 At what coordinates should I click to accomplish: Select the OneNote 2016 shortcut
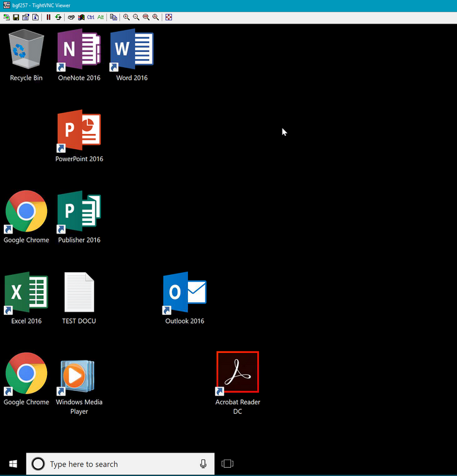tap(79, 55)
